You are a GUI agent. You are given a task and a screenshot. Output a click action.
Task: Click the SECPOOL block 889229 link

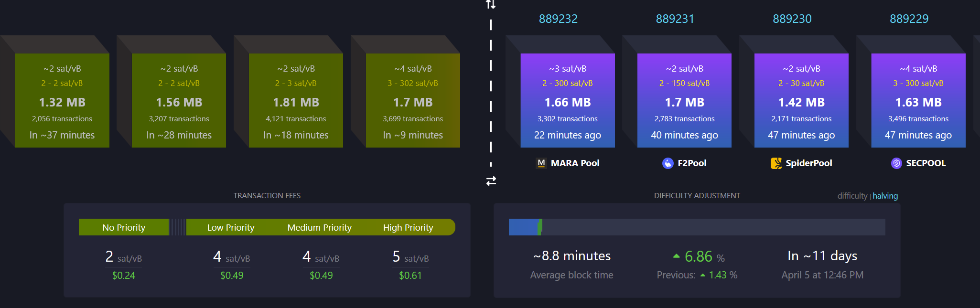(x=909, y=19)
